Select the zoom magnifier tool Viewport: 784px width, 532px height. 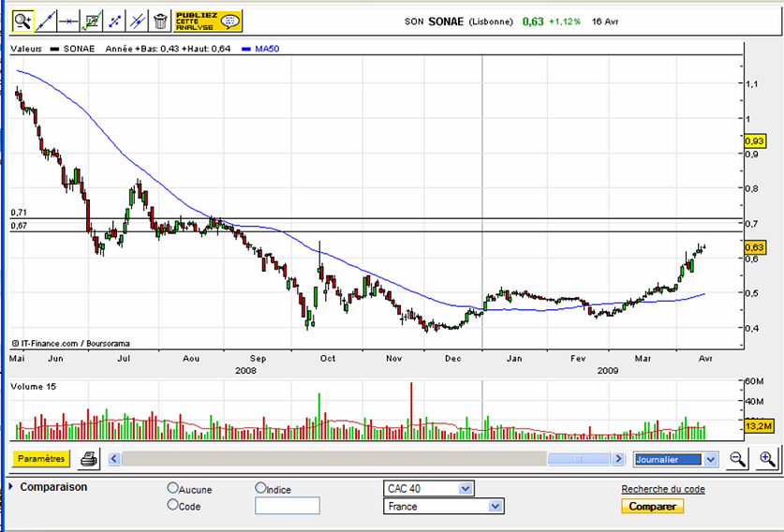(23, 22)
